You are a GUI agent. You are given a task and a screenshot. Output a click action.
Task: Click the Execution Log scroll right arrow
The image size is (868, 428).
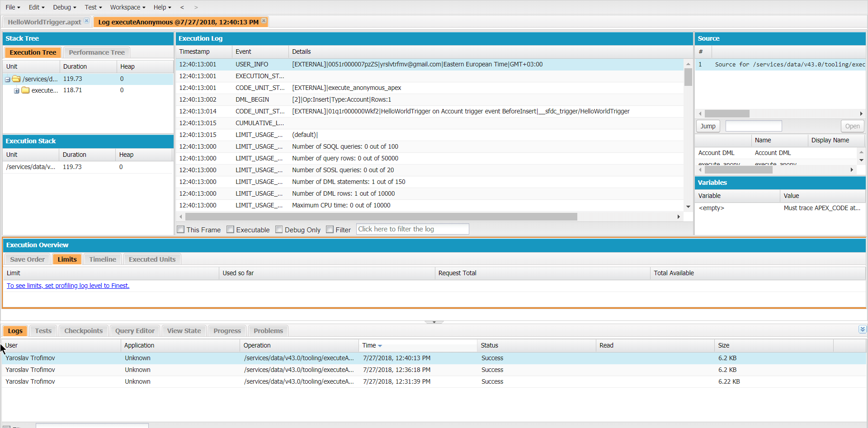pos(679,217)
